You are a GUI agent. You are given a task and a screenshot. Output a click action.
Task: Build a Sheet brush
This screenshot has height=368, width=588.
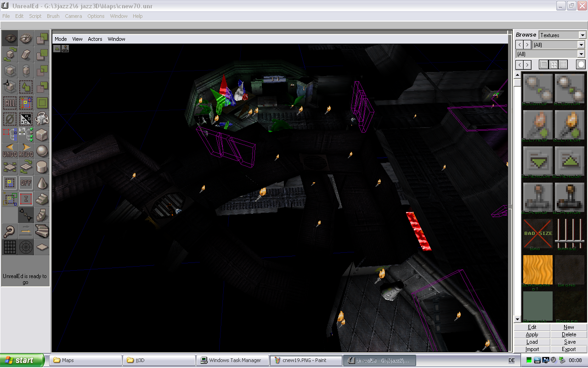42,247
